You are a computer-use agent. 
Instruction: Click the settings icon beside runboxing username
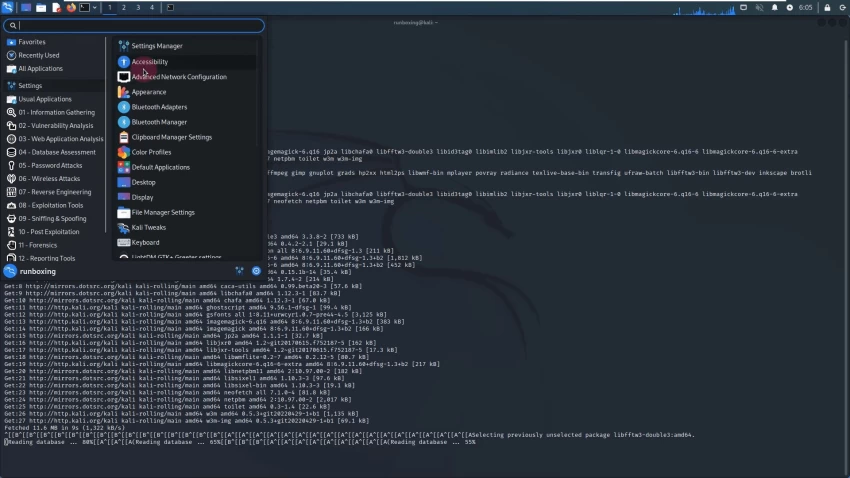click(x=239, y=271)
